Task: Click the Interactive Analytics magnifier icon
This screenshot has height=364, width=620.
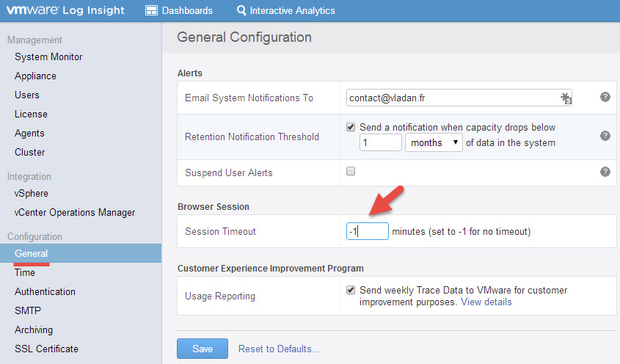Action: click(x=241, y=11)
